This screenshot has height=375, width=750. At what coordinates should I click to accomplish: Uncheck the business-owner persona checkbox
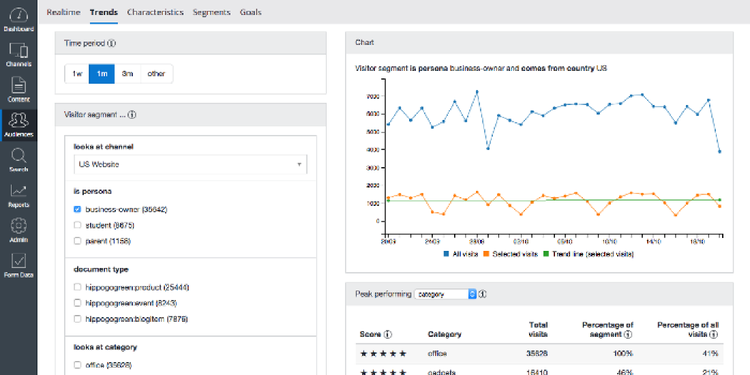77,210
